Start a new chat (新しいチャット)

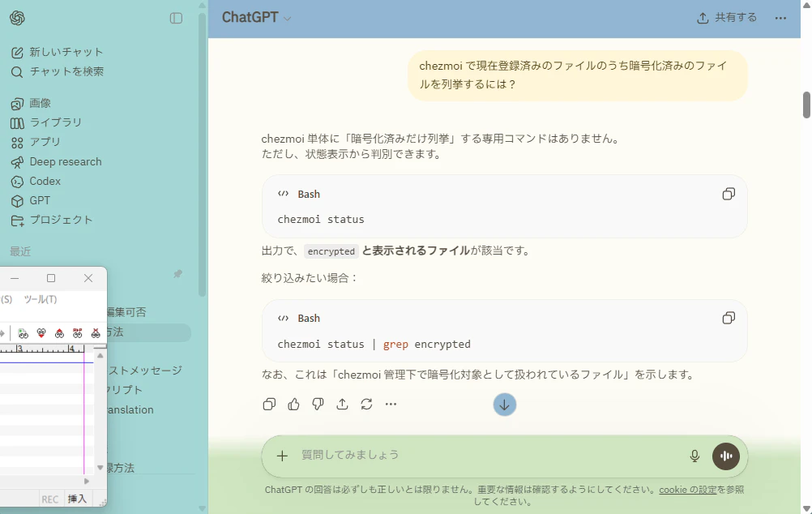[57, 52]
